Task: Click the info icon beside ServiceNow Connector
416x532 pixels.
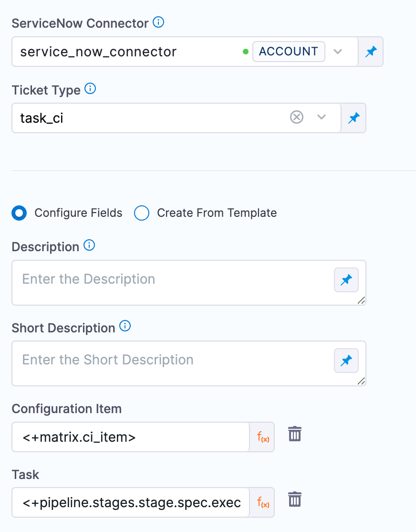Action: 158,22
